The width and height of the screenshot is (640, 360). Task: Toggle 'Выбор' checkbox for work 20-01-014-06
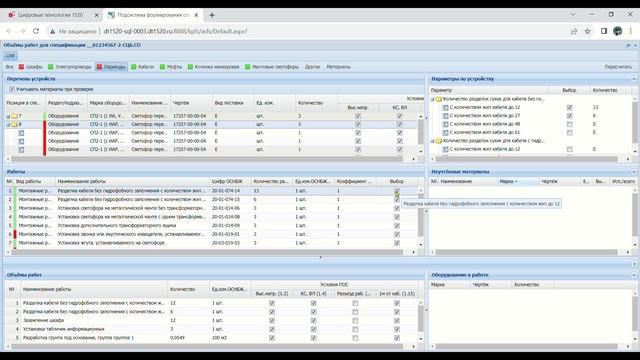397,208
